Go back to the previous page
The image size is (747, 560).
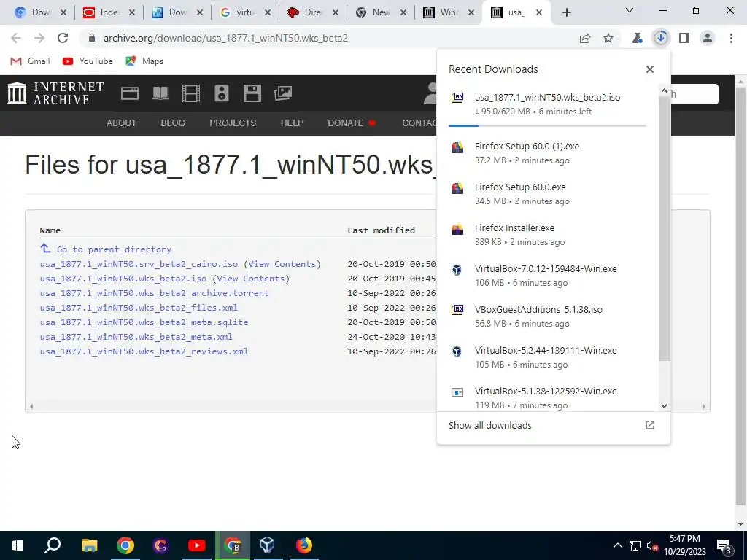coord(16,38)
